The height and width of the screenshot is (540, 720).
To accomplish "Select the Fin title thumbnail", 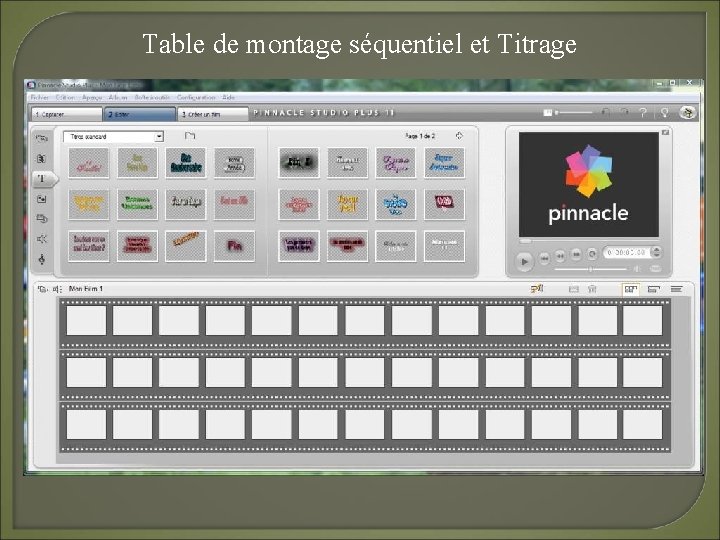I will click(x=234, y=246).
